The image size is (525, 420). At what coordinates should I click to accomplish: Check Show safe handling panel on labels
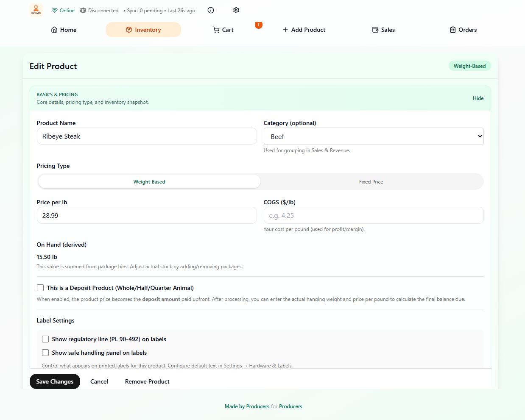45,353
